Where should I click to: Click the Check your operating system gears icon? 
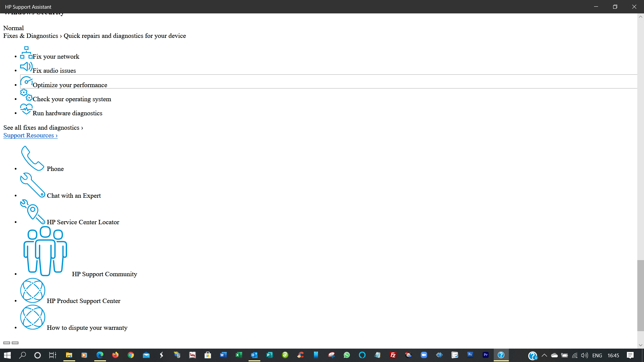[26, 95]
